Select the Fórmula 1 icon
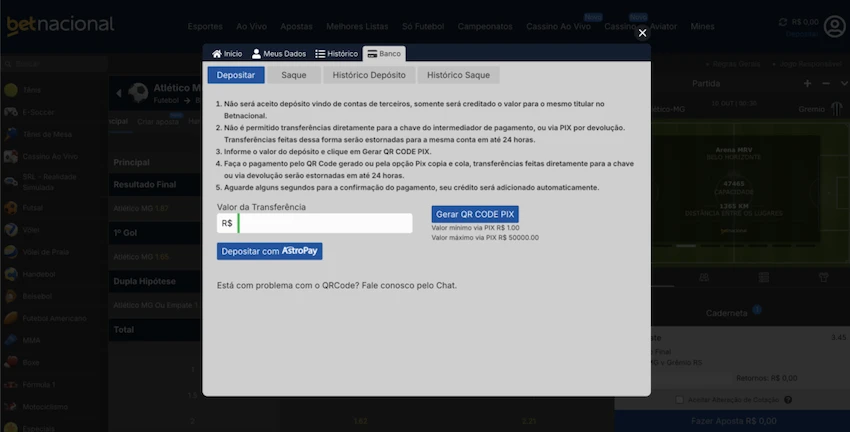850x432 pixels. [11, 384]
